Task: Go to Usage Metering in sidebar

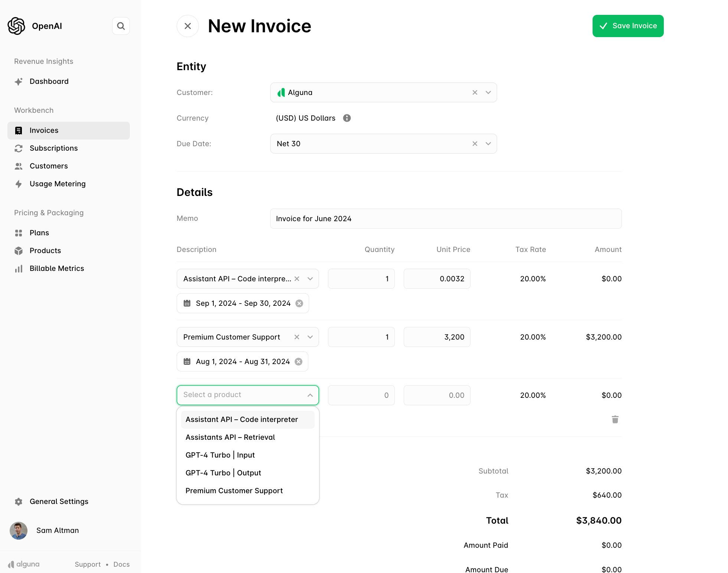Action: 58,184
